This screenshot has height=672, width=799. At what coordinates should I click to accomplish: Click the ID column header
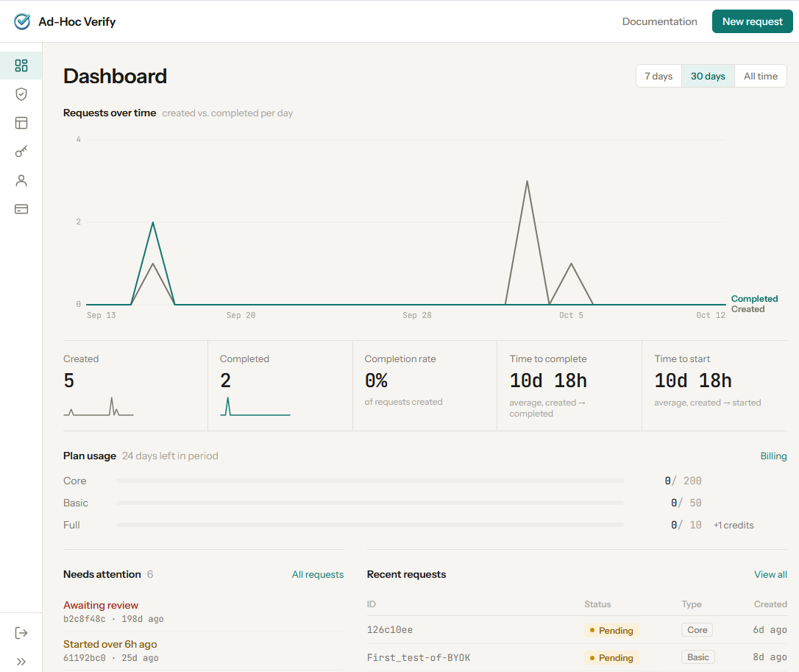click(x=371, y=604)
